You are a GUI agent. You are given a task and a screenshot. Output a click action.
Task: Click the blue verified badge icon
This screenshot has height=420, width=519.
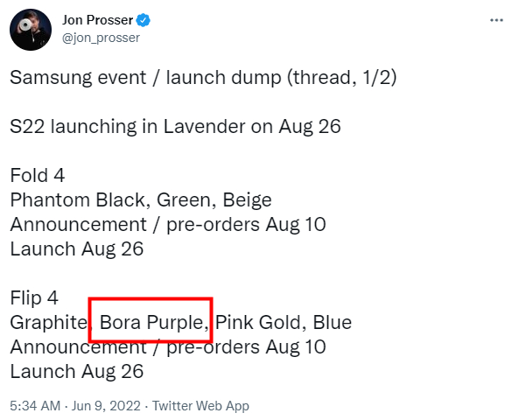coord(144,20)
